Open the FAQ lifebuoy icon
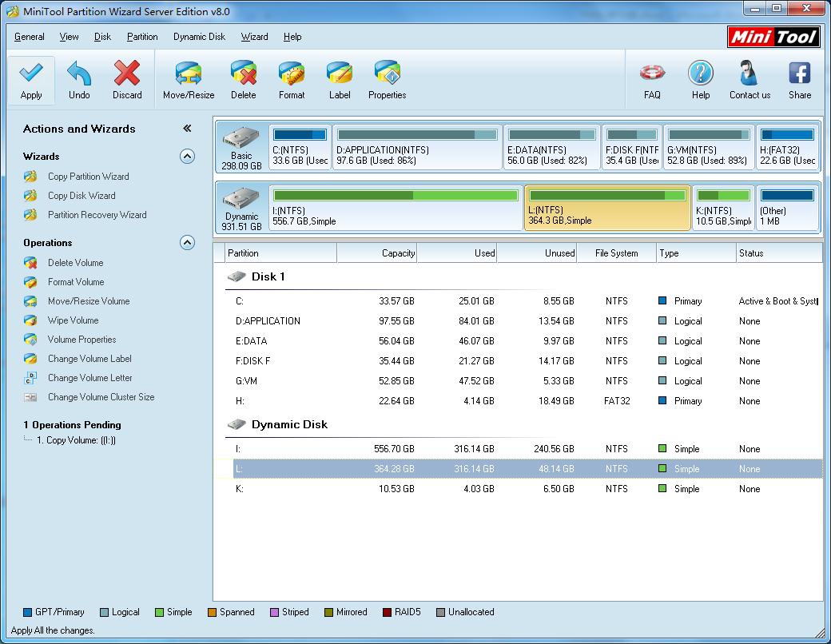831x644 pixels. click(x=652, y=73)
